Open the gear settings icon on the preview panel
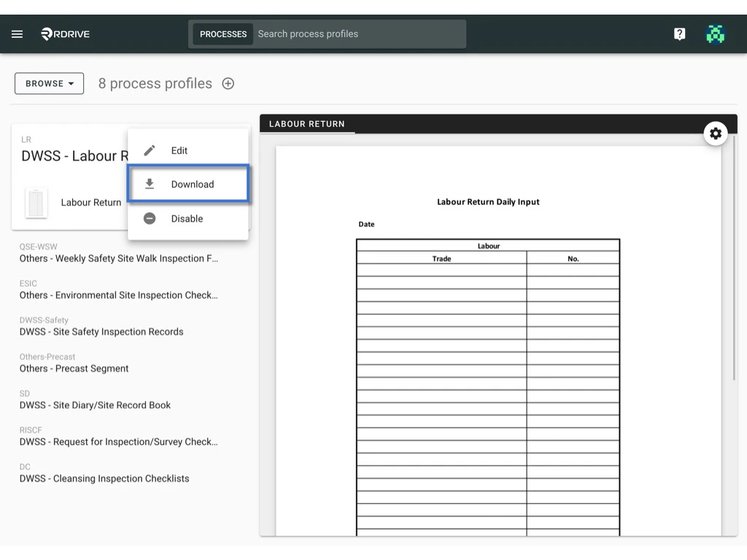 coord(716,133)
